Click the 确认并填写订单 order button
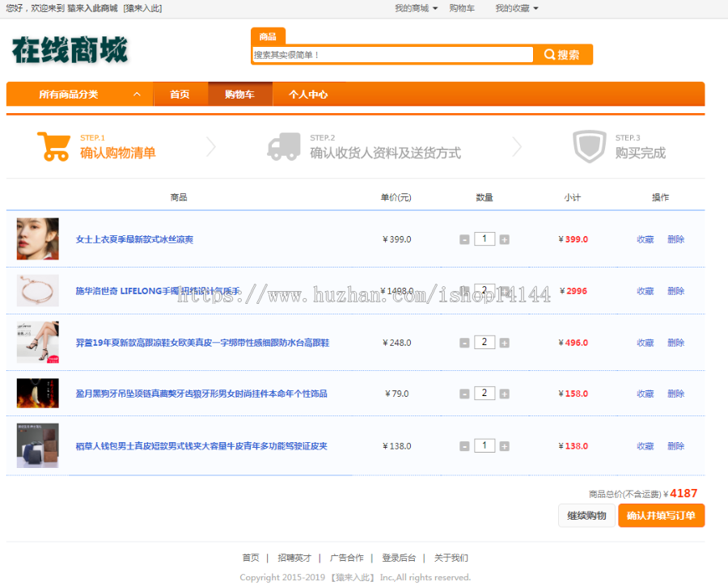The width and height of the screenshot is (728, 586). click(661, 515)
